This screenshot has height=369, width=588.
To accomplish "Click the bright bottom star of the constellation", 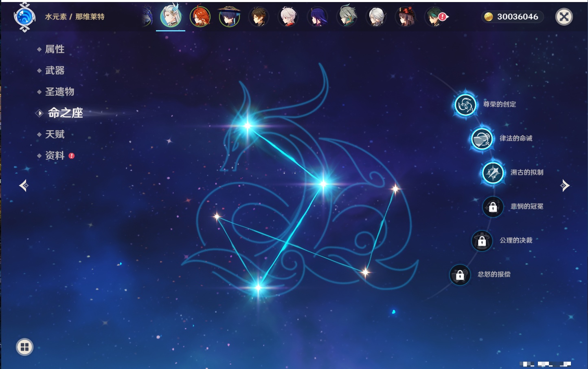I will click(x=258, y=288).
